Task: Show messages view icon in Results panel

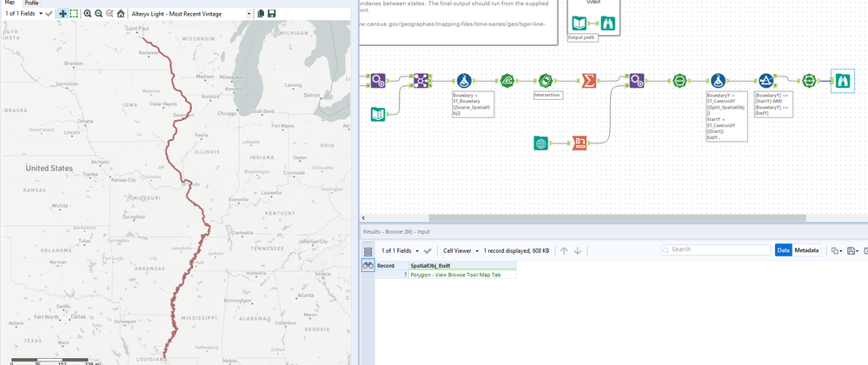Action: [368, 251]
